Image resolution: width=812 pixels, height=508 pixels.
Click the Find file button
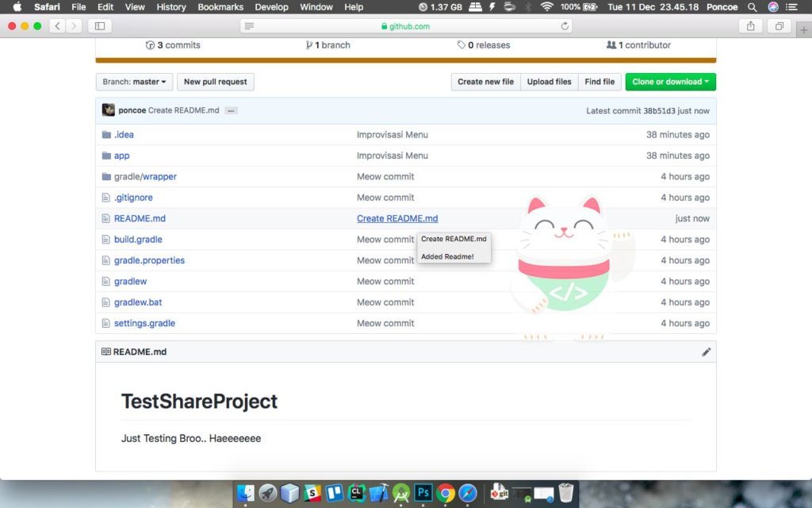coord(599,82)
